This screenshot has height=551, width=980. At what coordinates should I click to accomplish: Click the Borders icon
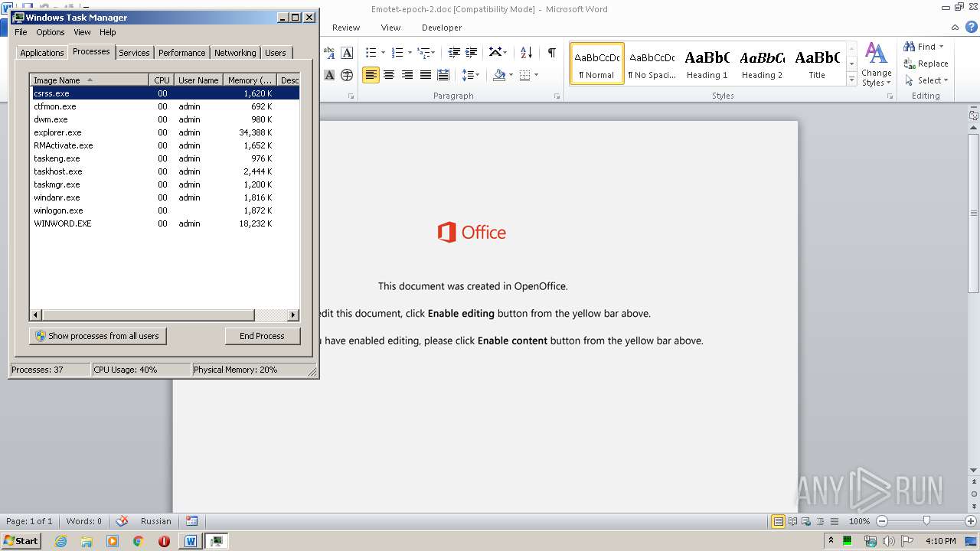click(x=524, y=74)
